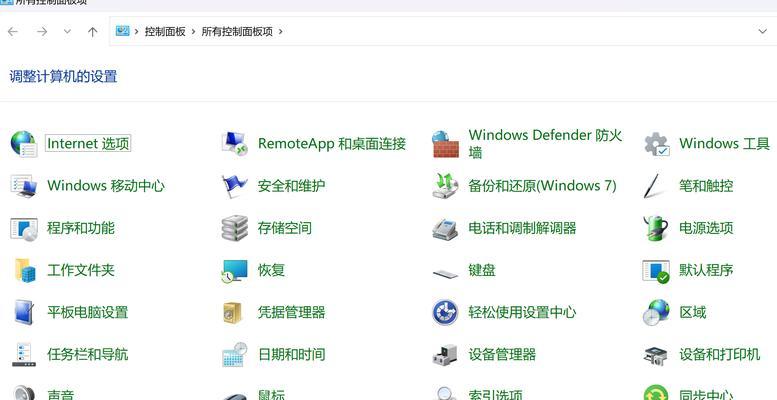The image size is (777, 400).
Task: Open the 轻松使用设置中心 icon
Action: [445, 312]
